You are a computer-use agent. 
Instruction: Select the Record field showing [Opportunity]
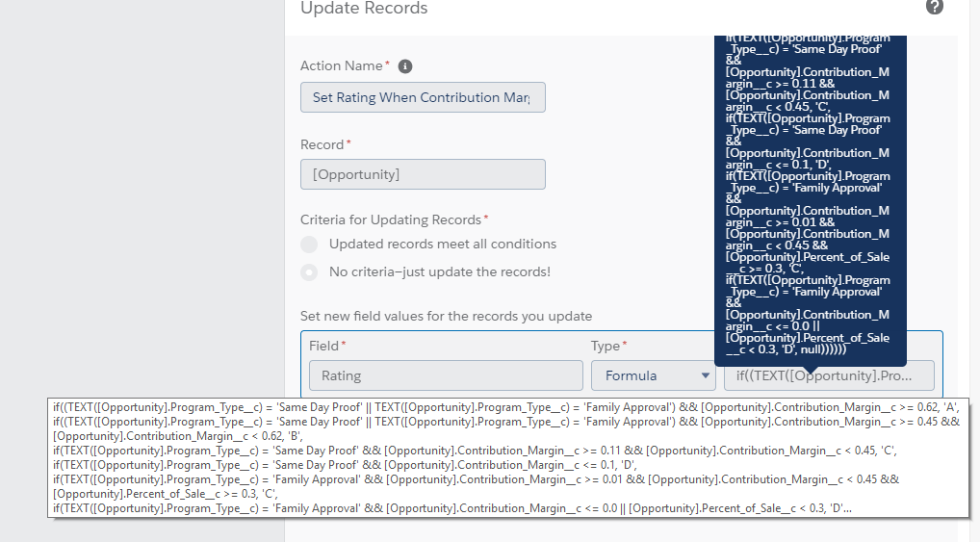tap(423, 174)
